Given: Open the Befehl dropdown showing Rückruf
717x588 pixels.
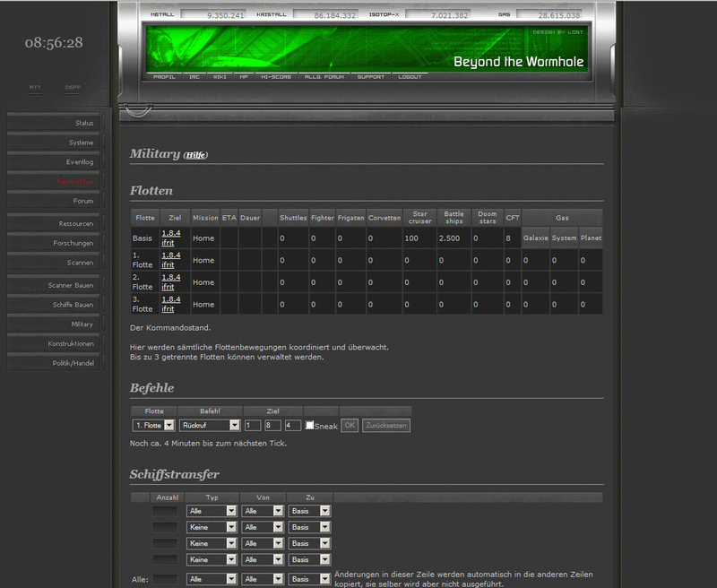Looking at the screenshot, I should [x=210, y=425].
